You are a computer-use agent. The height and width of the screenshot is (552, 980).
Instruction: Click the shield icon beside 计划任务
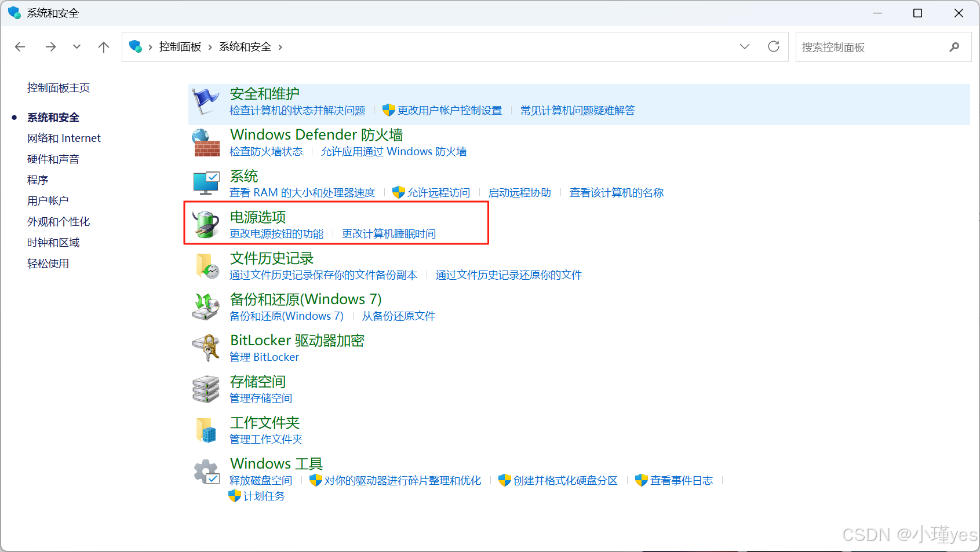235,496
